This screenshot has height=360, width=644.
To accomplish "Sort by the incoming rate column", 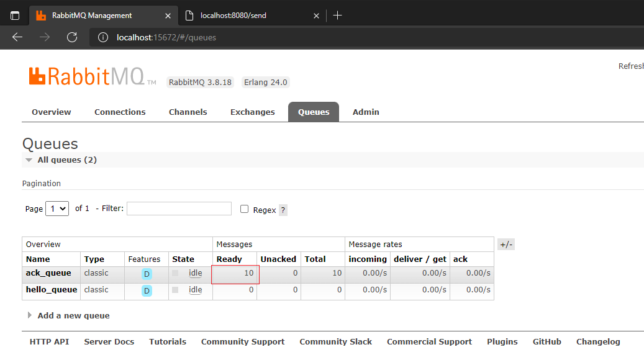I will click(368, 259).
